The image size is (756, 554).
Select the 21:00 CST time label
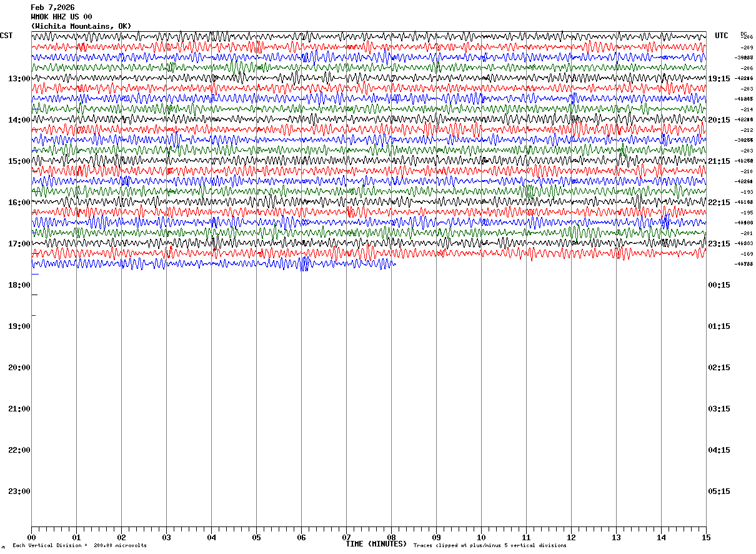[x=19, y=409]
